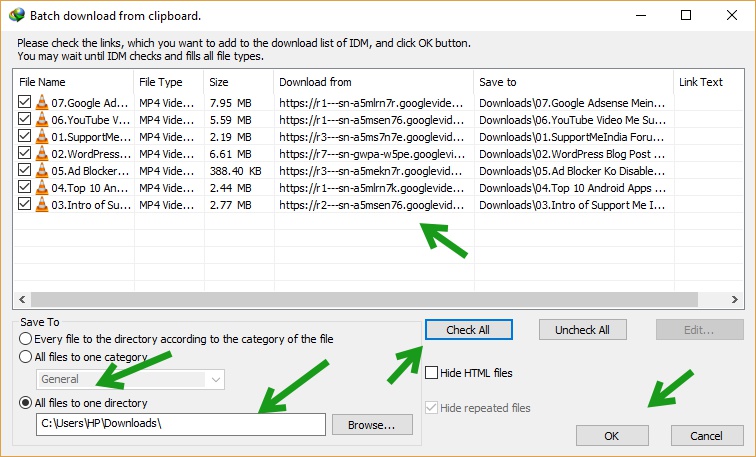Click the scrollbar left arrow
The height and width of the screenshot is (457, 756).
point(22,299)
